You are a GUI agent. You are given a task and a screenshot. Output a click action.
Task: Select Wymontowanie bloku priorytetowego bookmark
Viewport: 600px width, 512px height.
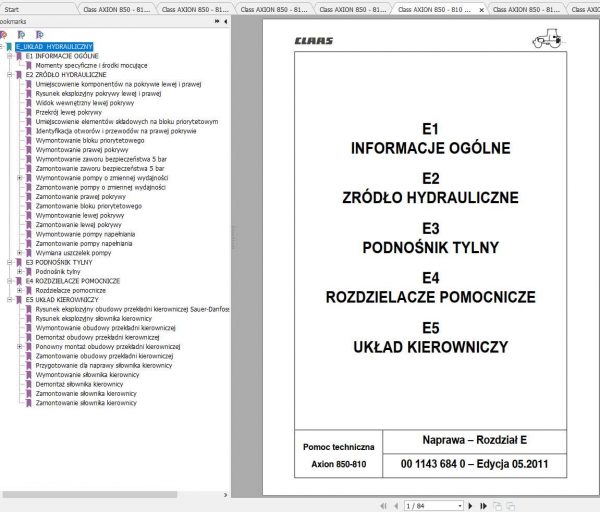90,140
